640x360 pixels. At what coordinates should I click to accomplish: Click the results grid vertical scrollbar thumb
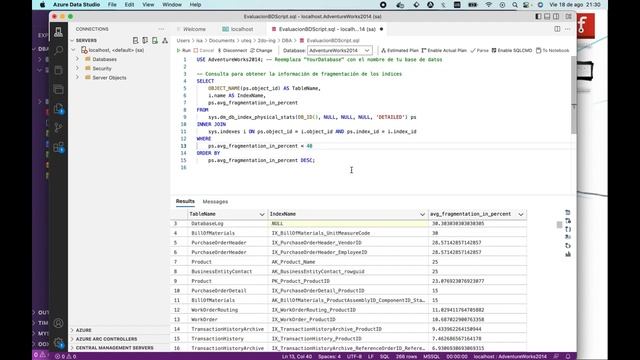pos(559,225)
